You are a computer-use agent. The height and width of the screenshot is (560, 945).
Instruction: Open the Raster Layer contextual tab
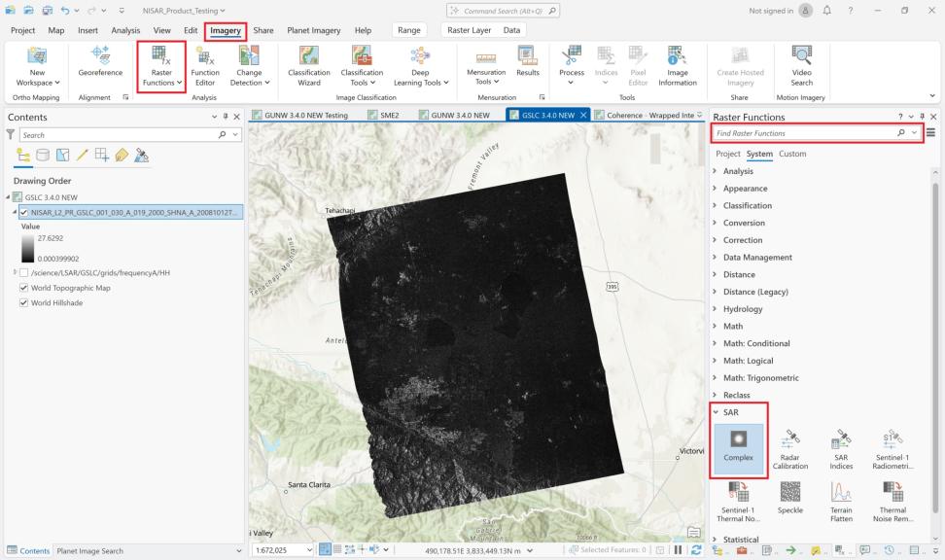coord(469,30)
